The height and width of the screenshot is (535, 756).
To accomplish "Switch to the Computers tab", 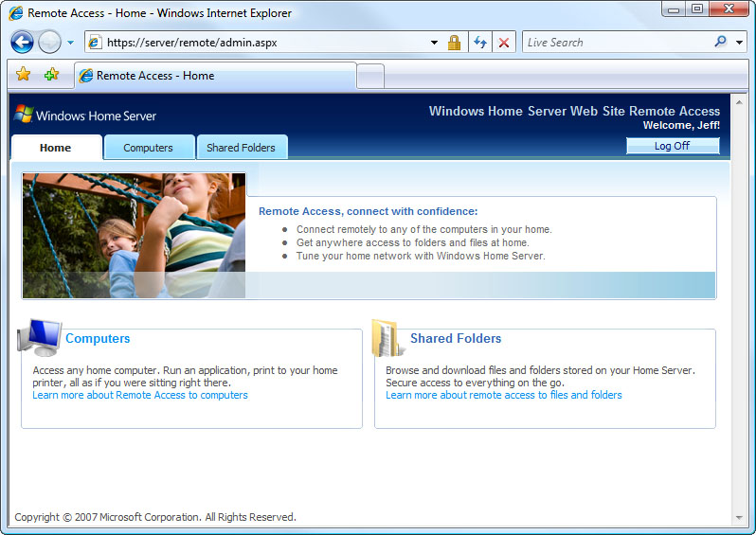I will [x=148, y=148].
